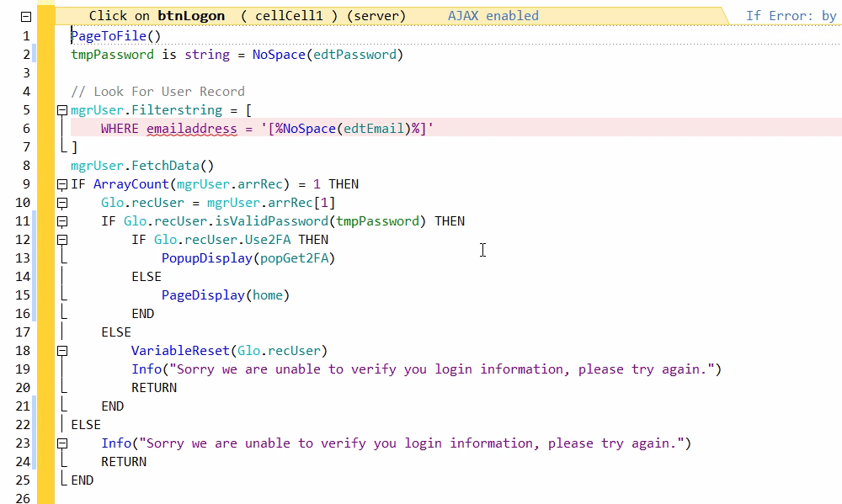
Task: Collapse the fold marker on line 23
Action: (61, 443)
